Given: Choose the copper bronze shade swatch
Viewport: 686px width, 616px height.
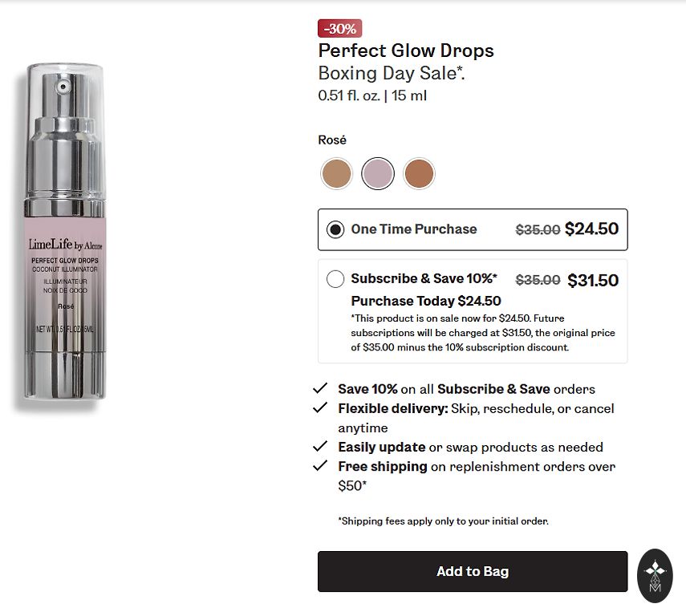Looking at the screenshot, I should click(x=419, y=173).
